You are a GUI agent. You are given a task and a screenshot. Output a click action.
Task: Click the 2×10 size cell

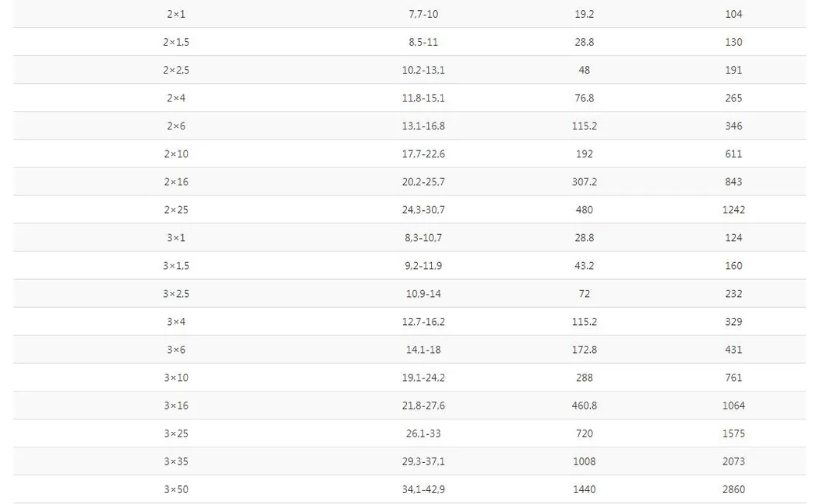pos(176,154)
